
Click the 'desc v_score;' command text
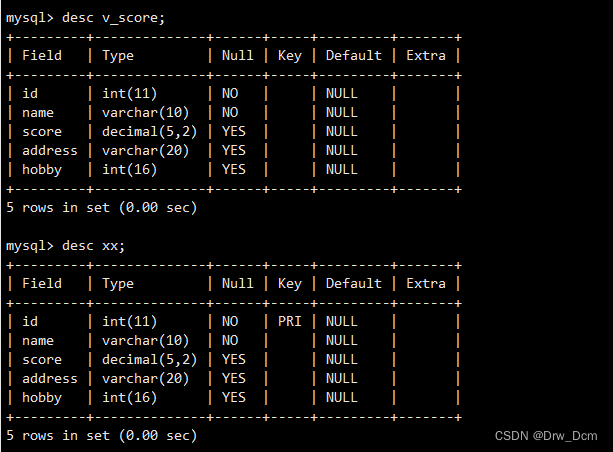pos(113,18)
